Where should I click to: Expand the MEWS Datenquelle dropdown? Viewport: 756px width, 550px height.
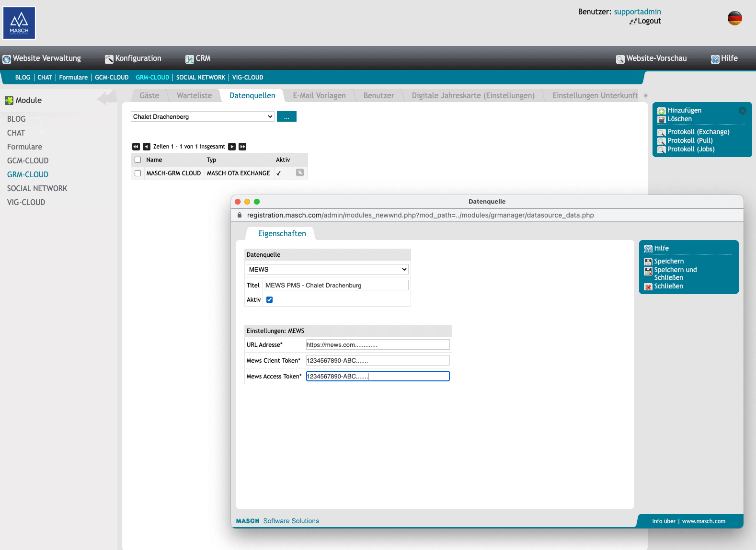point(327,269)
